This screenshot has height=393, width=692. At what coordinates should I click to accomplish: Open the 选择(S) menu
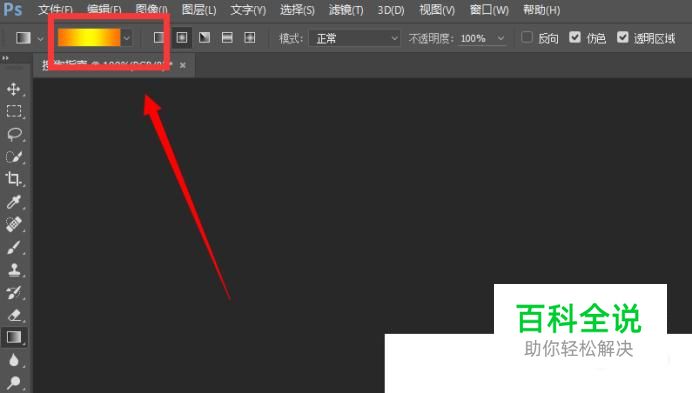coord(297,10)
